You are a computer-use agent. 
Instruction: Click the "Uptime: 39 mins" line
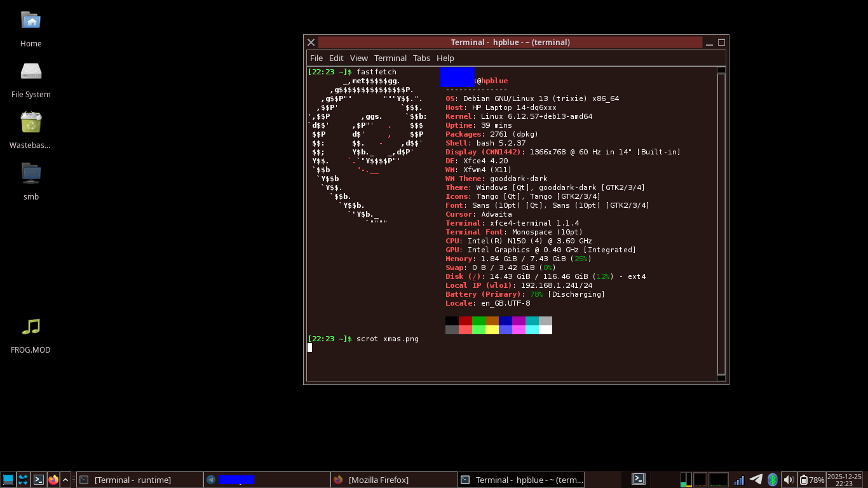(478, 125)
